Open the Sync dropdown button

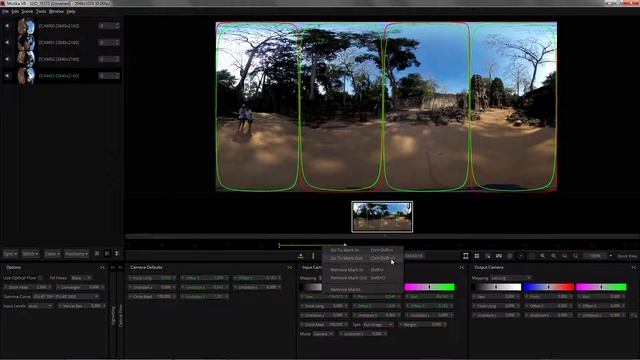tap(10, 254)
